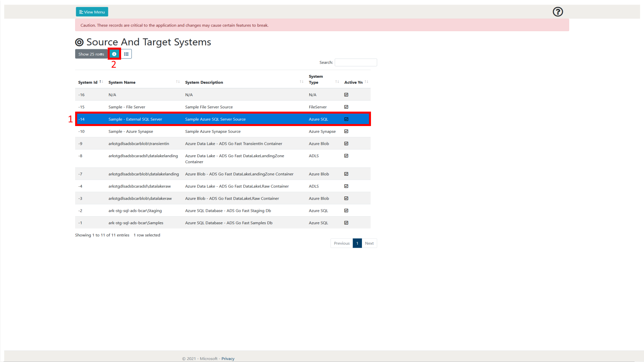Screen dimensions: 644x362
Task: Select the arkstgdlsadsbcarblob\transientin cell
Action: tap(139, 144)
